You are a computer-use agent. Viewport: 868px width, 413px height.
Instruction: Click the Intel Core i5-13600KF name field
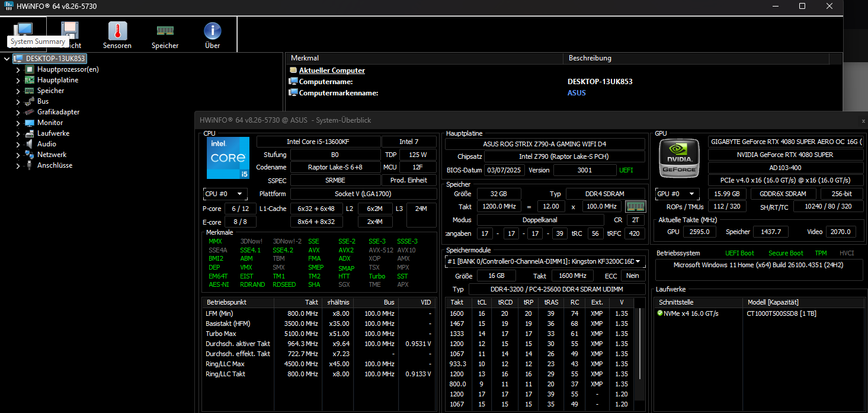319,142
